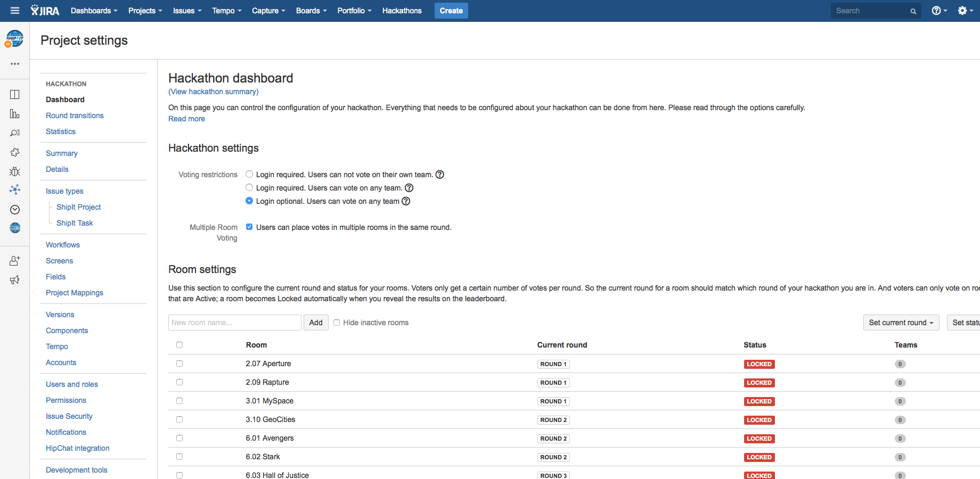The height and width of the screenshot is (479, 980).
Task: Select 'Login optional' radio button
Action: coord(249,201)
